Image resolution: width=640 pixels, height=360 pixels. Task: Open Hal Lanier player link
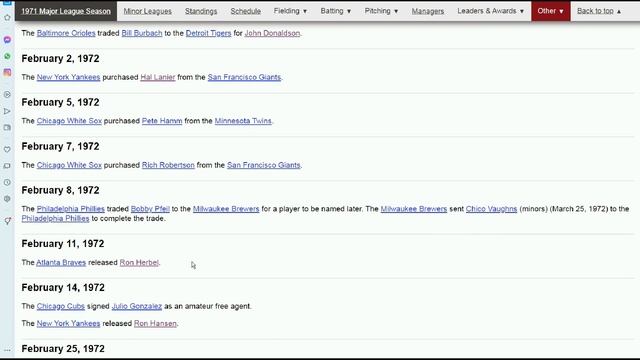(x=158, y=77)
